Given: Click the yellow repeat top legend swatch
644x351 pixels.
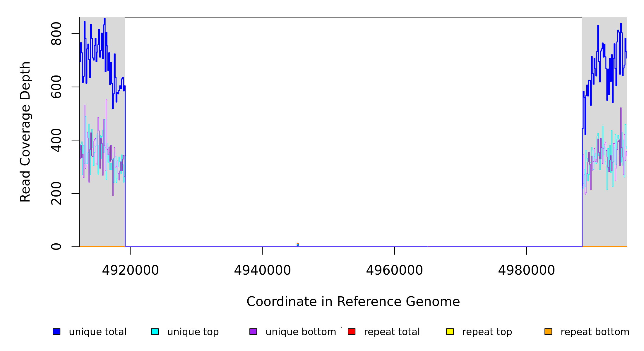Looking at the screenshot, I should (x=450, y=331).
